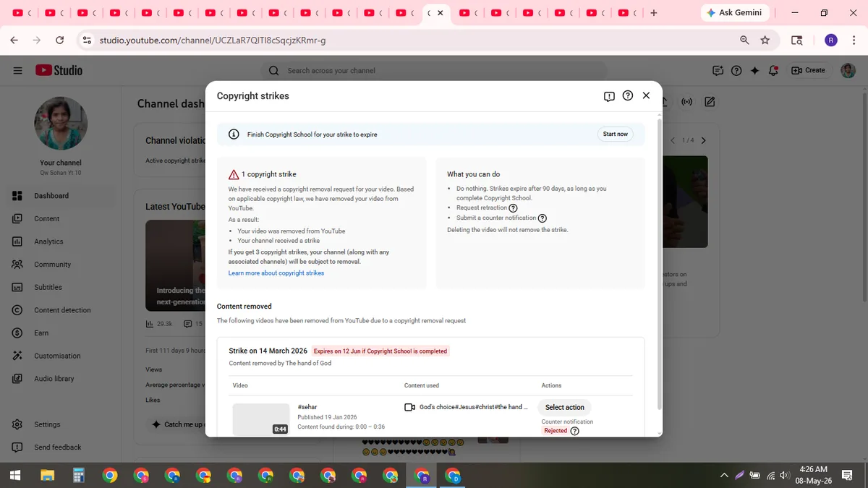This screenshot has height=488, width=868.
Task: Click the volume icon in system tray
Action: click(784, 475)
